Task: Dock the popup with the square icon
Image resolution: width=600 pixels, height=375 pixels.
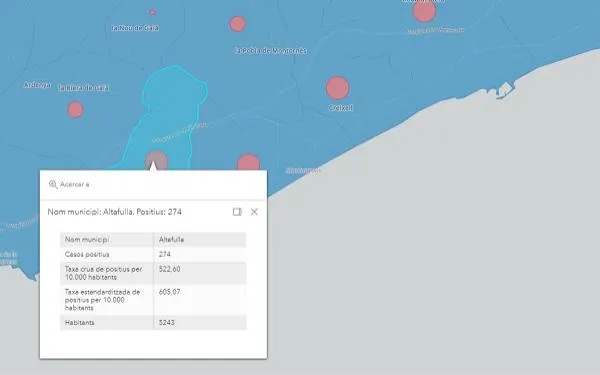Action: click(237, 212)
